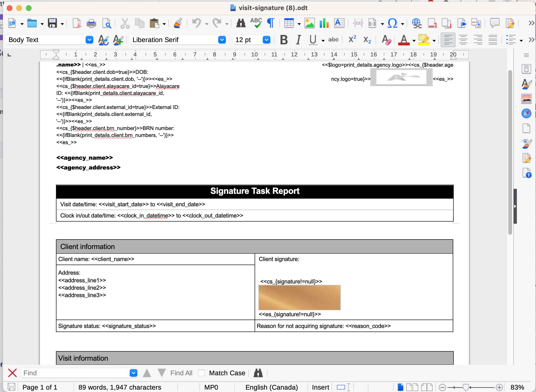This screenshot has height=392, width=536.
Task: Export document as PDF icon
Action: tap(77, 23)
